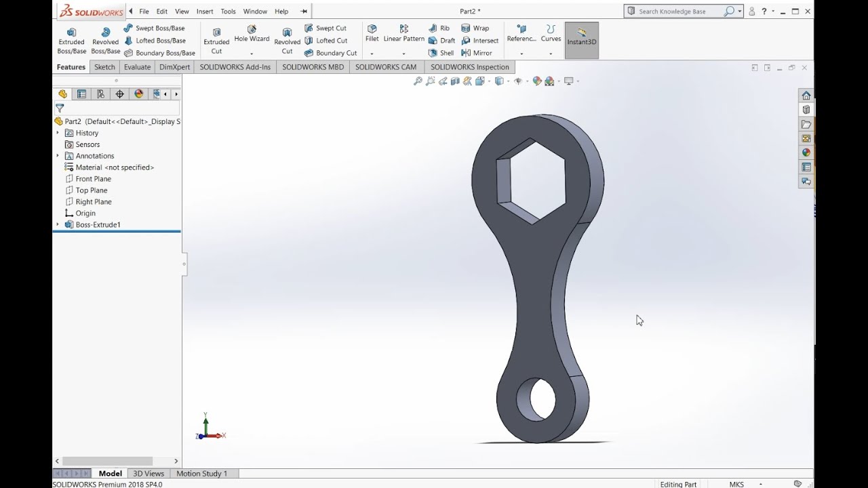
Task: Expand the Linear Pattern dropdown
Action: [403, 54]
